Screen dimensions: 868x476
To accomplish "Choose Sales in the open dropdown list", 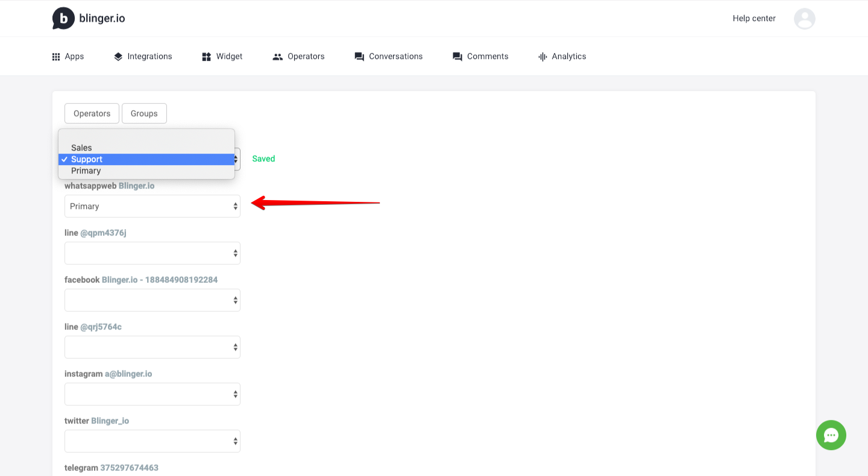I will 146,148.
